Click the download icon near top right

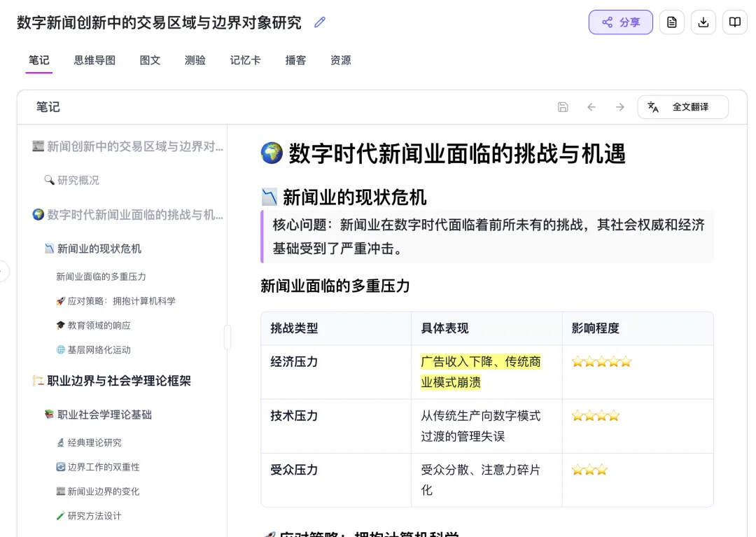click(x=703, y=22)
